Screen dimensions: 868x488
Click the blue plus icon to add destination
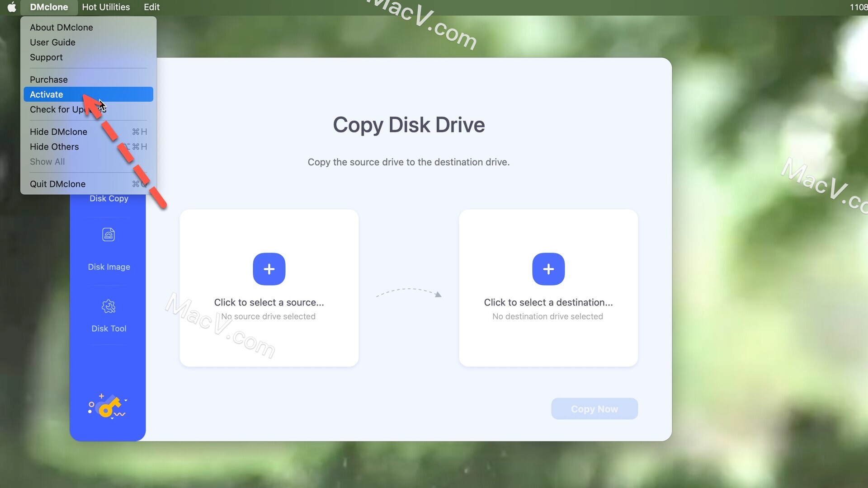[548, 269]
